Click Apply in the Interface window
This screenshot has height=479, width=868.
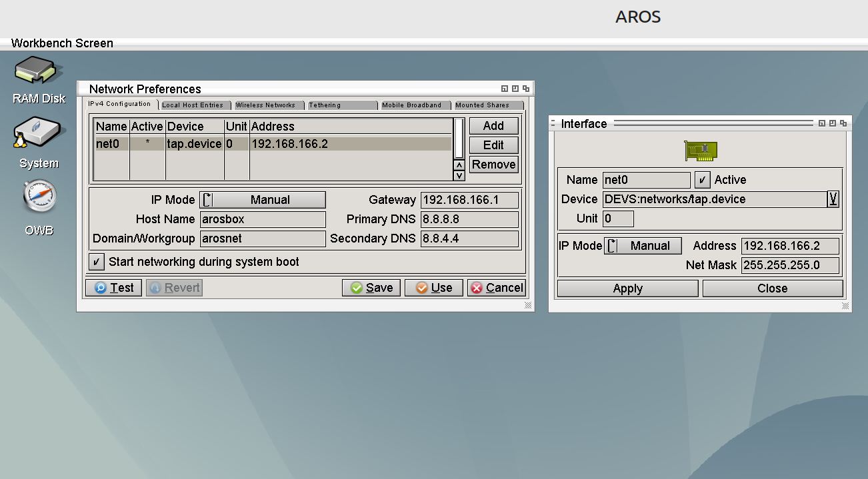[628, 288]
